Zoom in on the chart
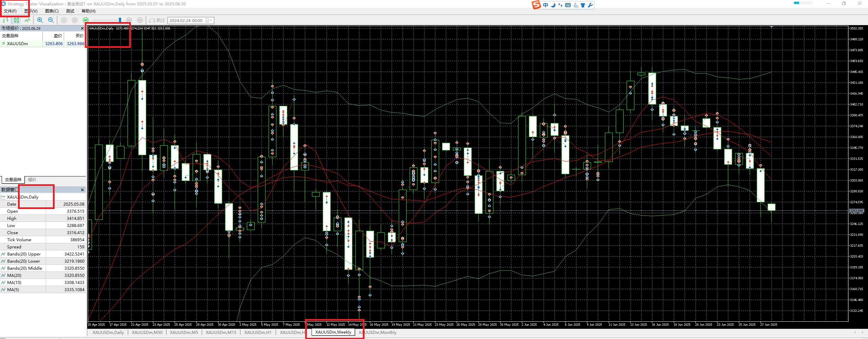Viewport: 868px width, 339px height. point(40,20)
